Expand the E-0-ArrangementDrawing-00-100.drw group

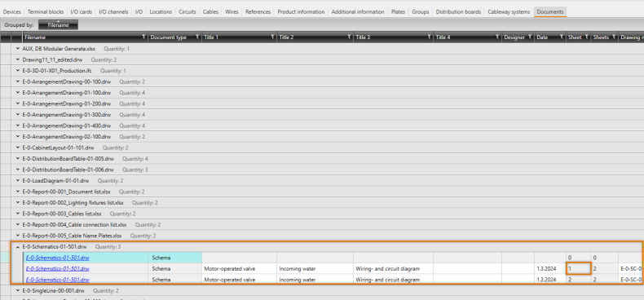click(x=18, y=82)
